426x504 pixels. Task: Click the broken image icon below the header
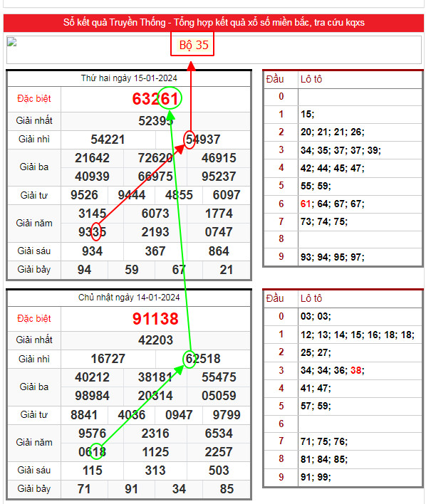pyautogui.click(x=12, y=42)
